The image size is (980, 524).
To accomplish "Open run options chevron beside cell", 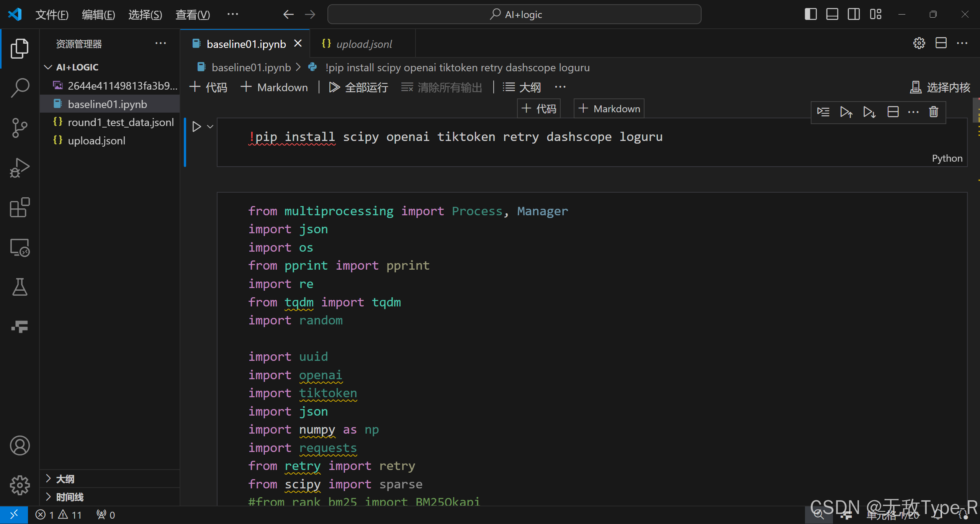I will pyautogui.click(x=210, y=127).
